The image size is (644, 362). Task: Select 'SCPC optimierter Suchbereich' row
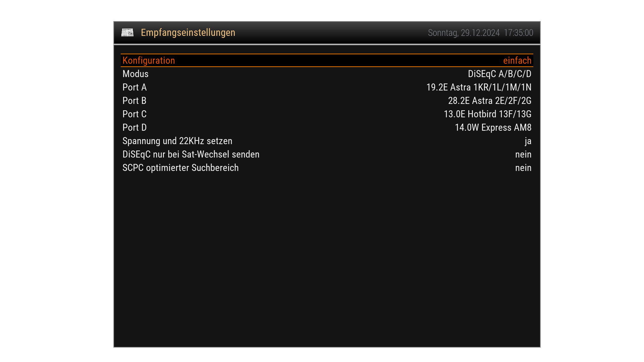pyautogui.click(x=327, y=168)
